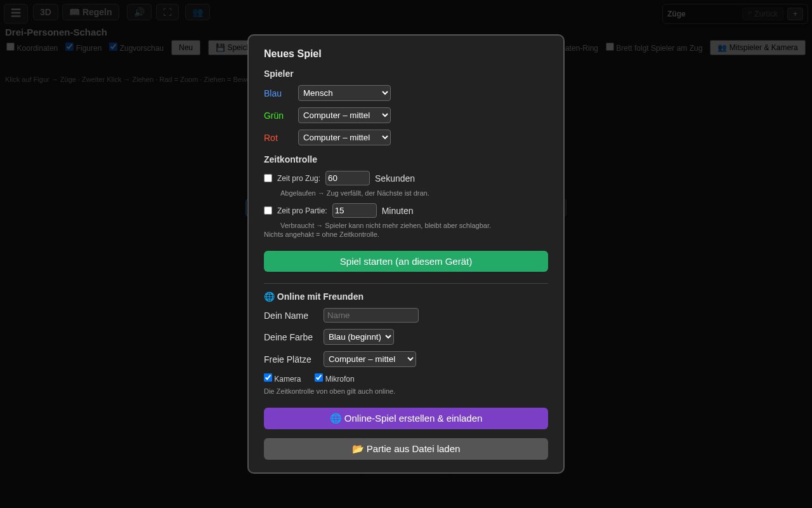Click the minutes per game field
Screen dimensions: 812x508
355,211
